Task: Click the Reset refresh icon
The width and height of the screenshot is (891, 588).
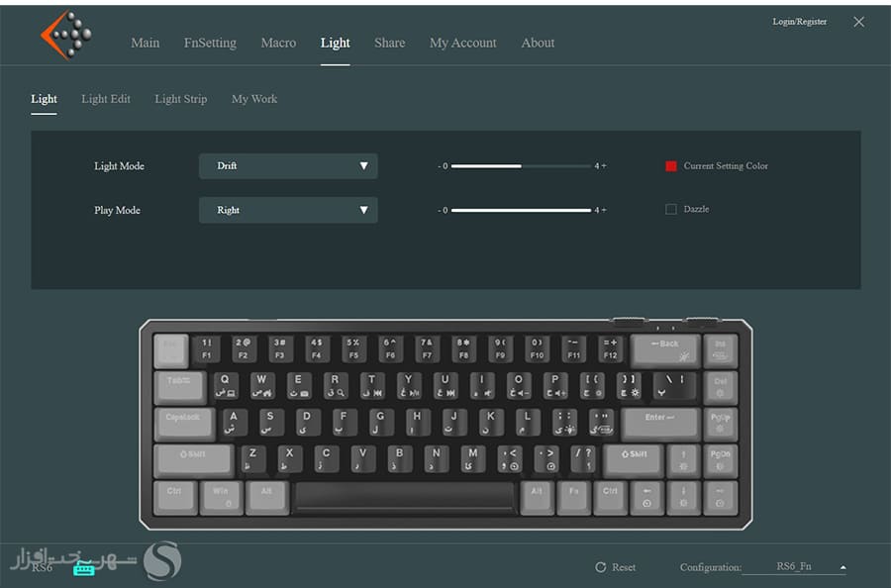Action: pyautogui.click(x=600, y=567)
